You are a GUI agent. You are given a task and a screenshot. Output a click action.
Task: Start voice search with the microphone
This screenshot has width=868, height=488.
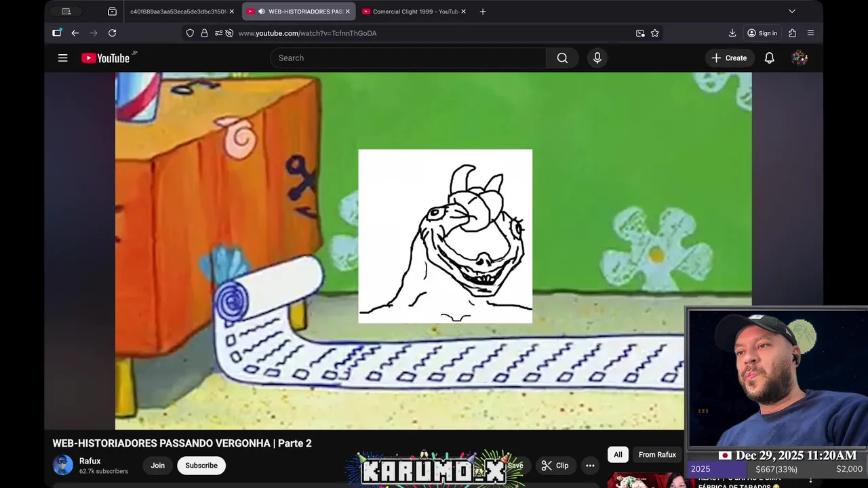(597, 58)
